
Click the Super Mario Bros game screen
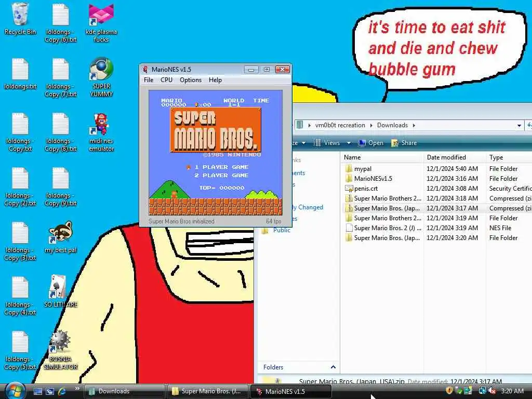216,153
